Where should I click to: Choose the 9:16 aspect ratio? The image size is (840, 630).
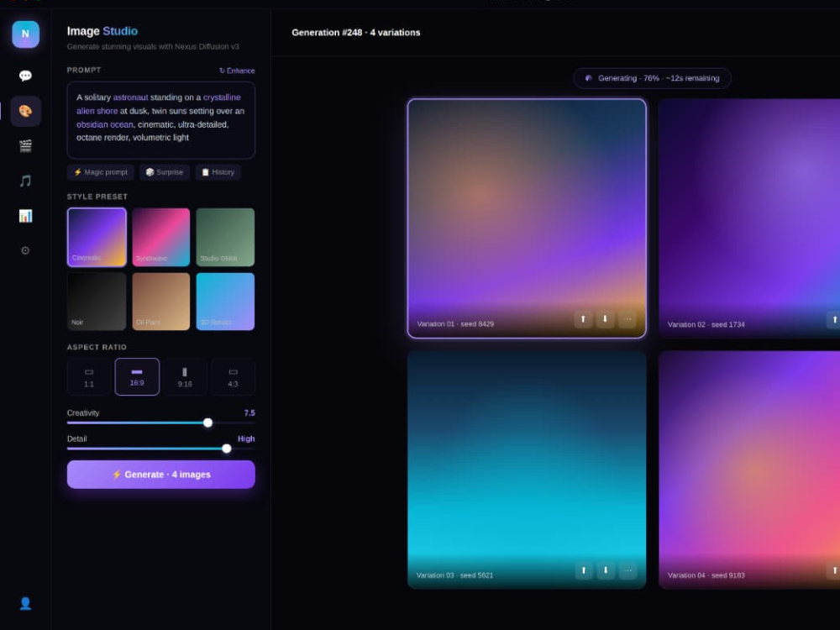(185, 376)
